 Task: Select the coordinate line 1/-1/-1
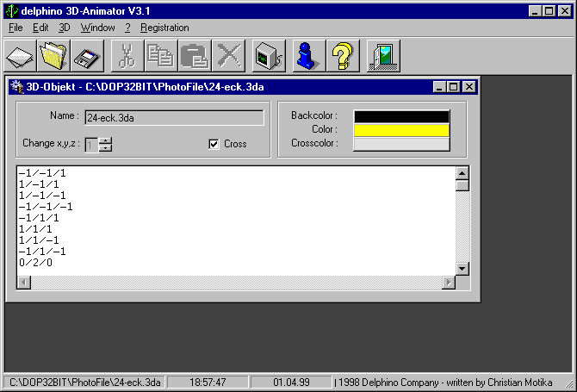42,196
